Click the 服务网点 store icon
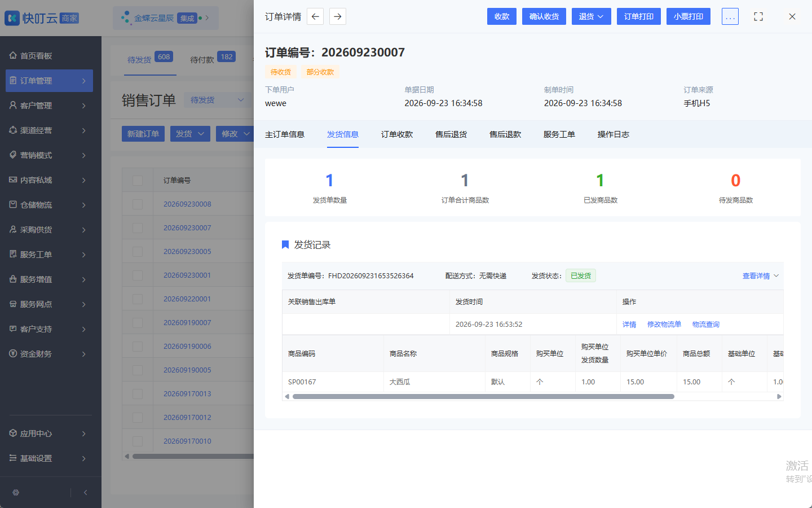The image size is (812, 508). point(13,304)
